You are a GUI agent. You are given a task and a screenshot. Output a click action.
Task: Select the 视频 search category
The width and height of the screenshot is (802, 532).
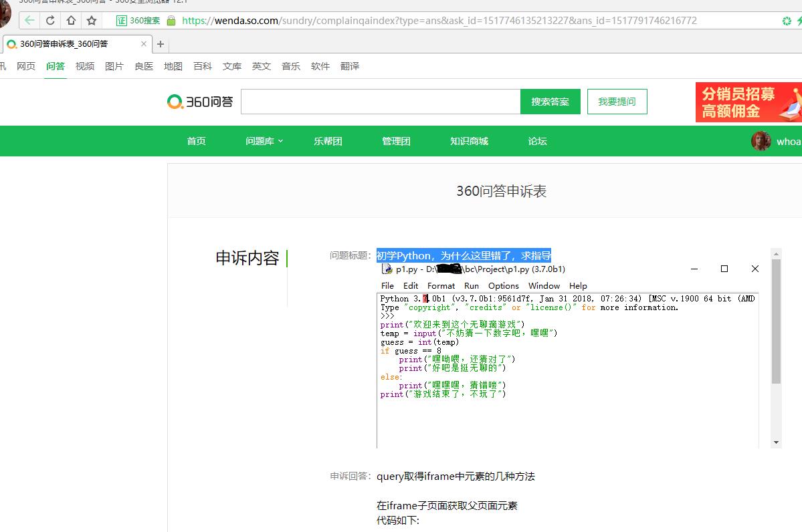(85, 66)
